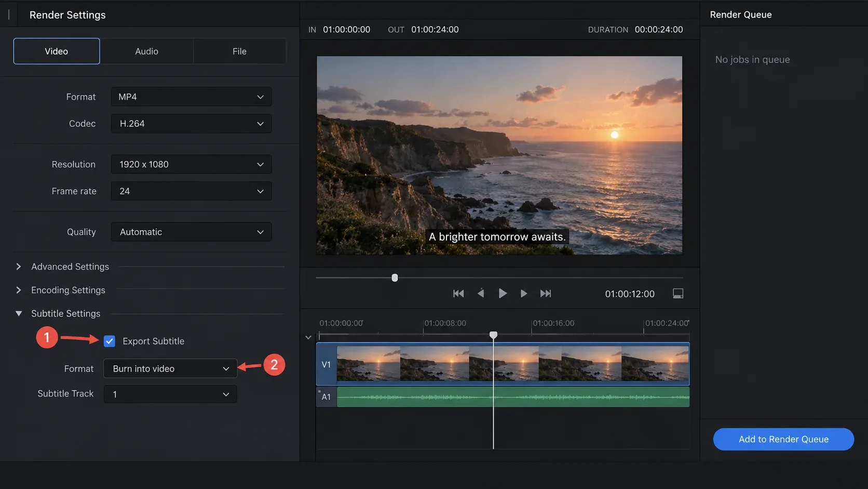Image resolution: width=868 pixels, height=489 pixels.
Task: Collapse the timeline using its small chevron
Action: point(308,337)
